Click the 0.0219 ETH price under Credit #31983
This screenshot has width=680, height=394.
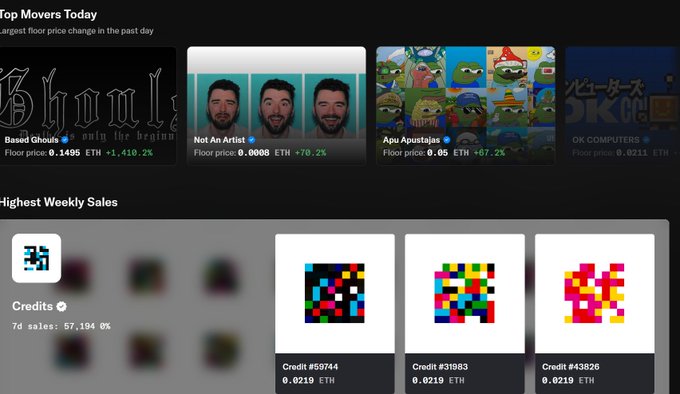tap(438, 380)
